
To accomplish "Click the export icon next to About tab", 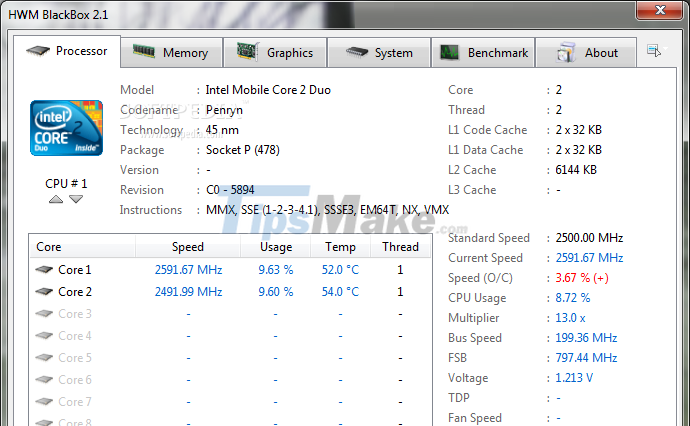I will coord(654,51).
